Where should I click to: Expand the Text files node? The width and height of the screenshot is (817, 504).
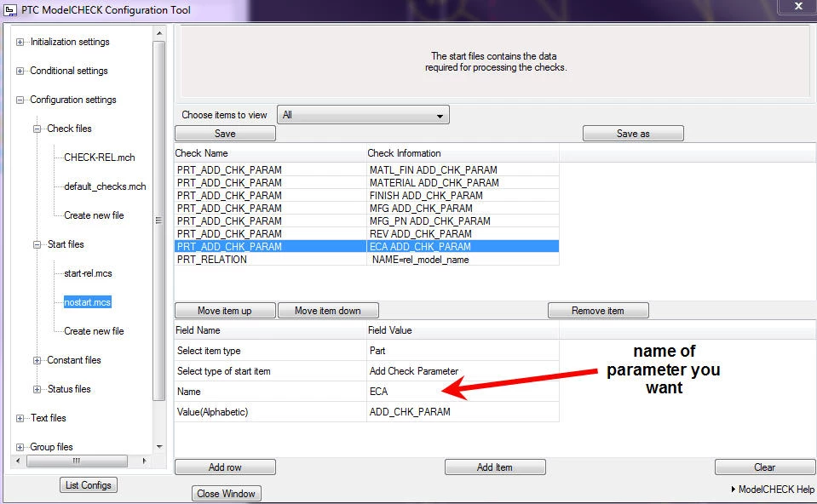pyautogui.click(x=20, y=418)
